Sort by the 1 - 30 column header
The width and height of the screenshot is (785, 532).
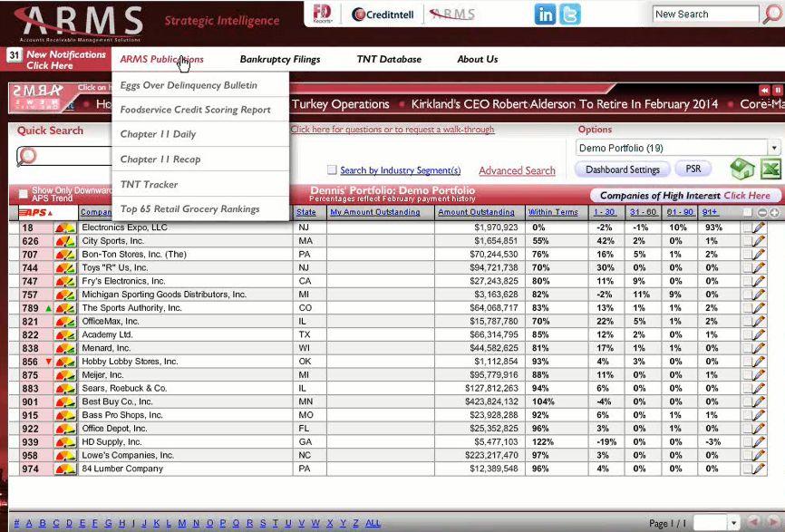[x=605, y=212]
